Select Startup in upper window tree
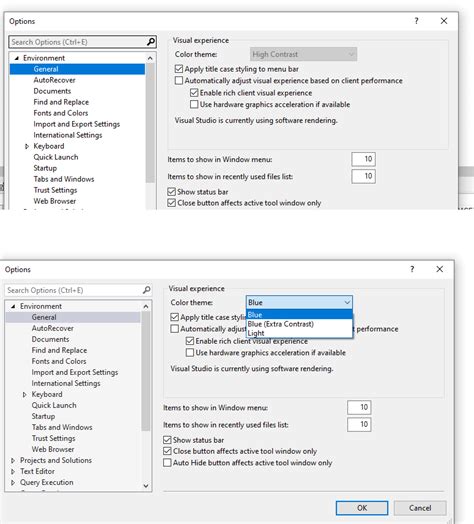 45,168
